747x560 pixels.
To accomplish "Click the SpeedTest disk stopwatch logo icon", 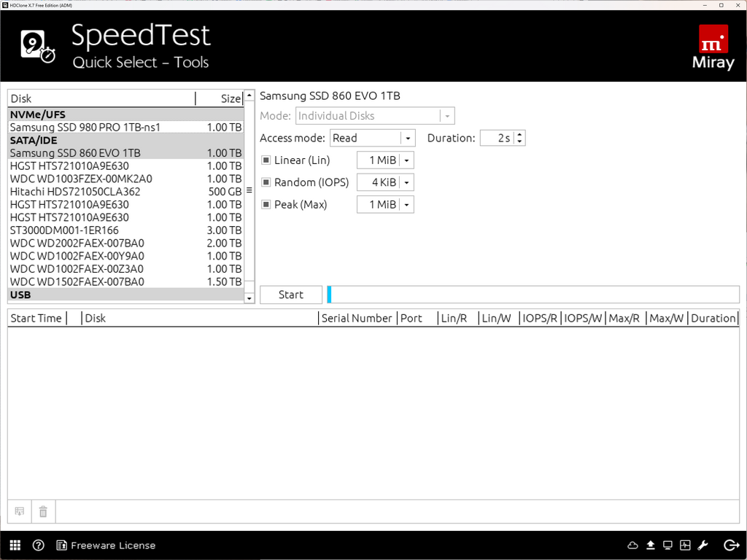I will (38, 46).
